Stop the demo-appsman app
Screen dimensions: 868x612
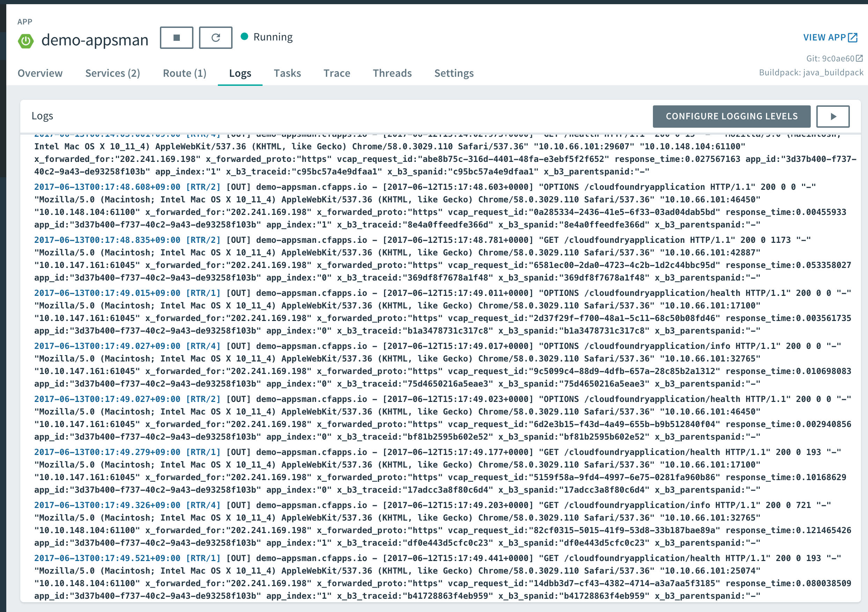click(x=176, y=37)
